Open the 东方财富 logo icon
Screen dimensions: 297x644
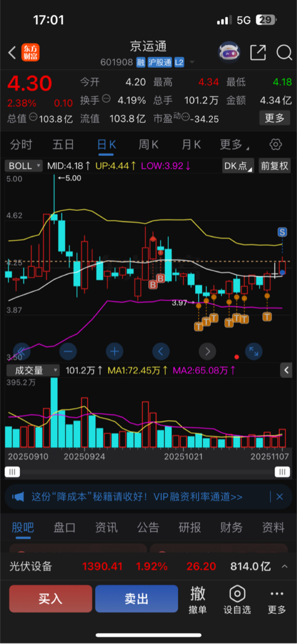[30, 53]
